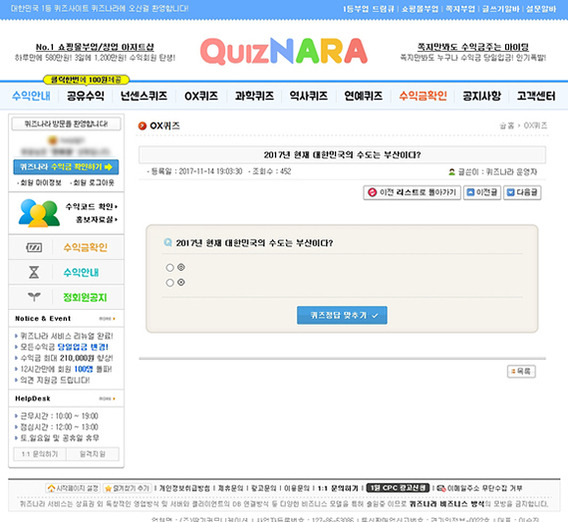Viewport: 568px width, 522px height.
Task: Click the 목록 list button
Action: 521,371
